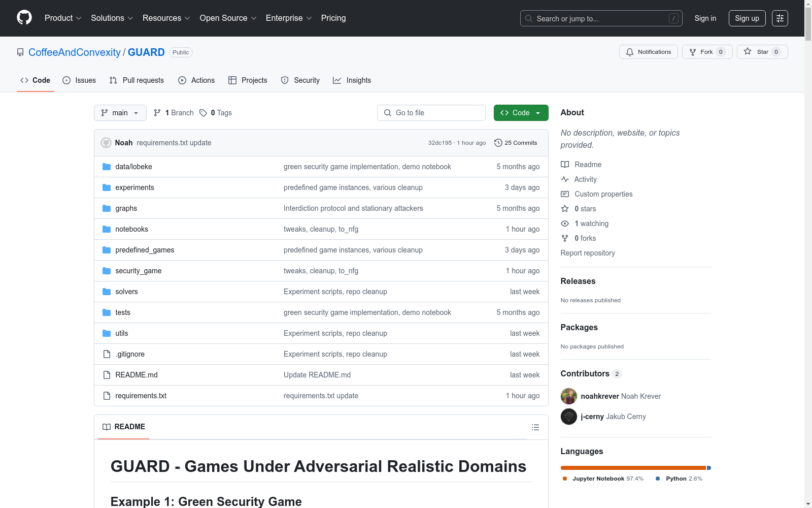Open the CoffeeAndConvexity owner link

click(75, 52)
